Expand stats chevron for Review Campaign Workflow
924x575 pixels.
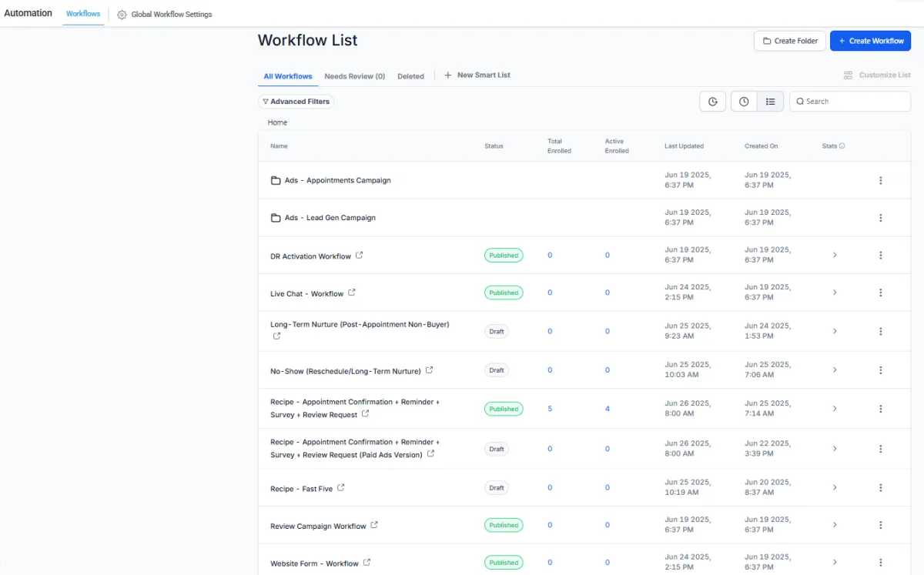pyautogui.click(x=835, y=525)
